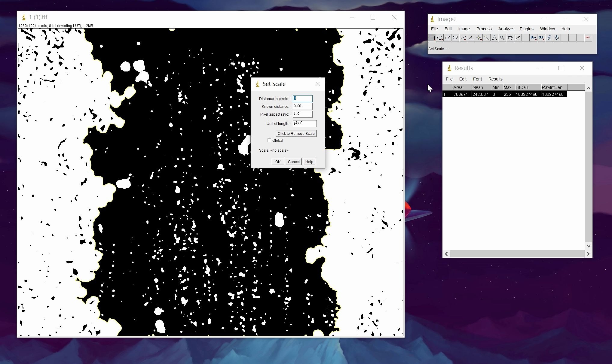The height and width of the screenshot is (364, 612).
Task: Open the Dev developer menu dropdown
Action: (533, 38)
